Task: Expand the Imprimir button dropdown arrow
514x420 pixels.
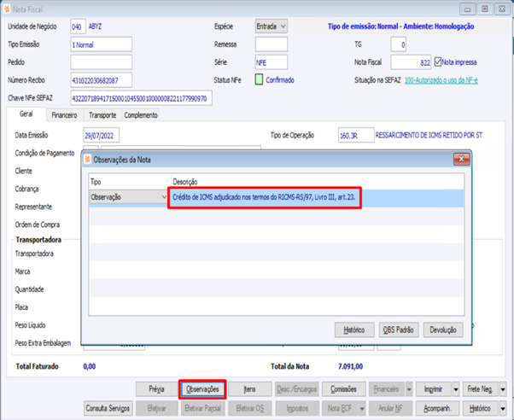Action: point(456,389)
